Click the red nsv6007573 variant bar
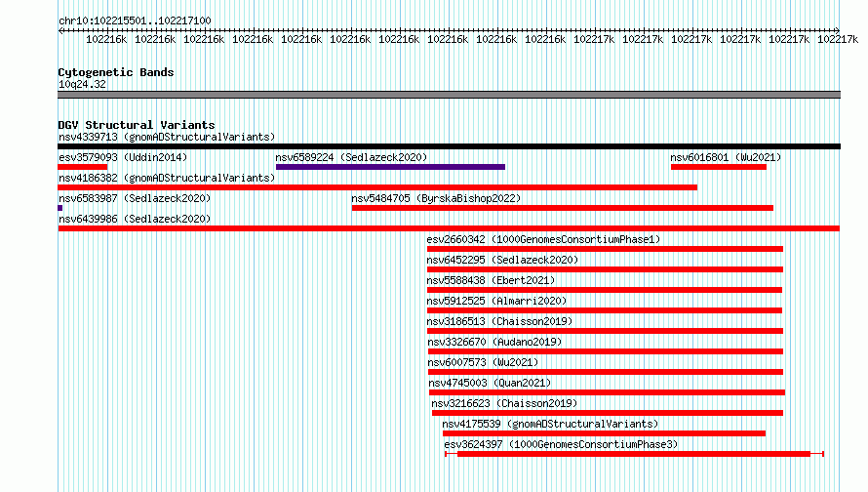 [x=606, y=372]
